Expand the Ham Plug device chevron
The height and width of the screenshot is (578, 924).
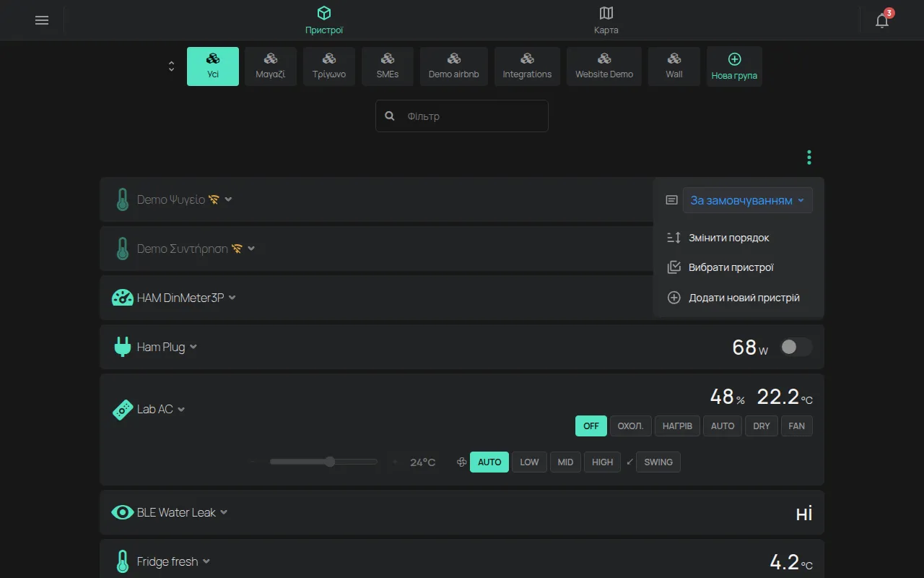[193, 347]
